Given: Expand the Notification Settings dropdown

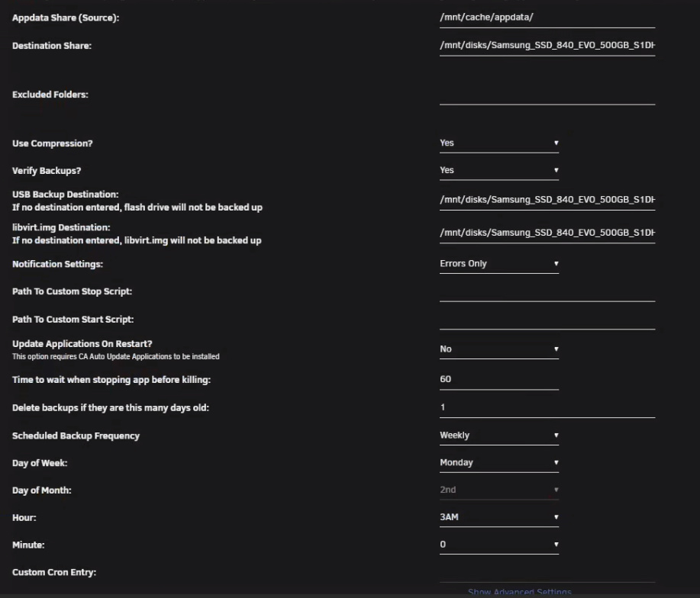Looking at the screenshot, I should 498,264.
